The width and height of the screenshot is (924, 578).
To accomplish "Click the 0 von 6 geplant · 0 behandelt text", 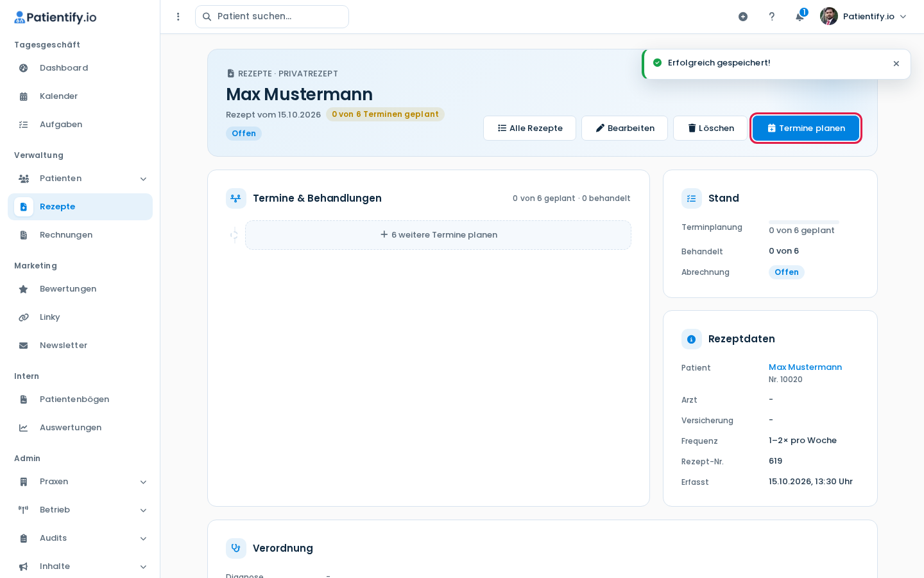I will (571, 198).
